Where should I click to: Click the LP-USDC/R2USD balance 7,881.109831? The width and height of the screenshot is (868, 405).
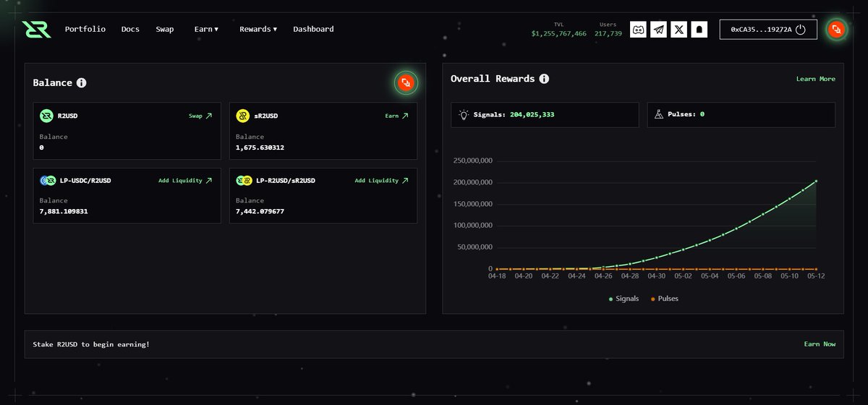tap(64, 211)
